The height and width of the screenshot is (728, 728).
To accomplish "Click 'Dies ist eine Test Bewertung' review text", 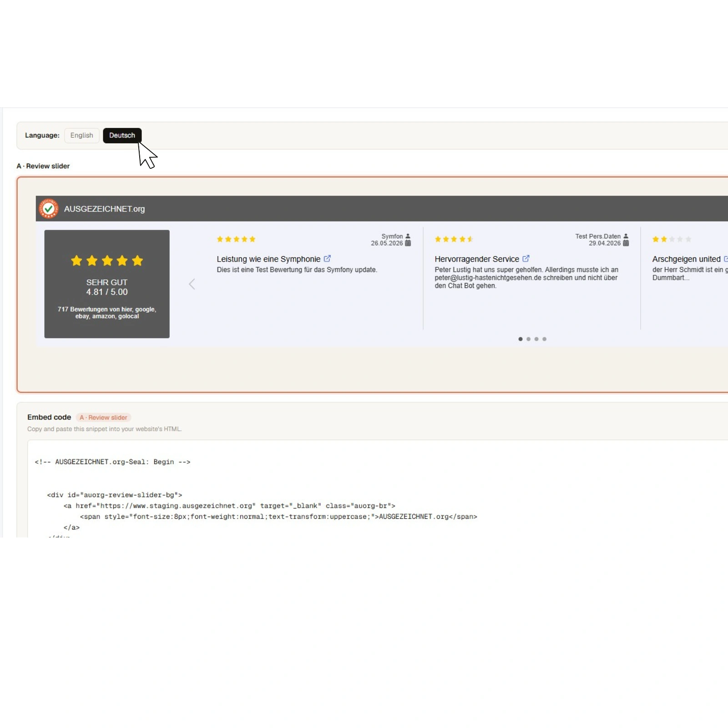I will coord(297,270).
